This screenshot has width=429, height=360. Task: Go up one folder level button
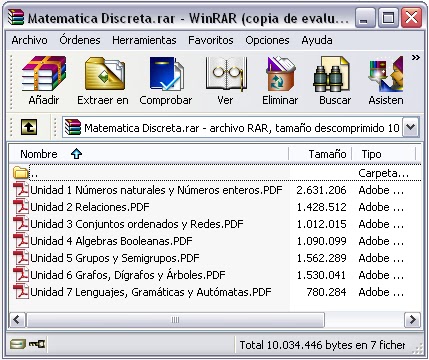click(x=29, y=127)
